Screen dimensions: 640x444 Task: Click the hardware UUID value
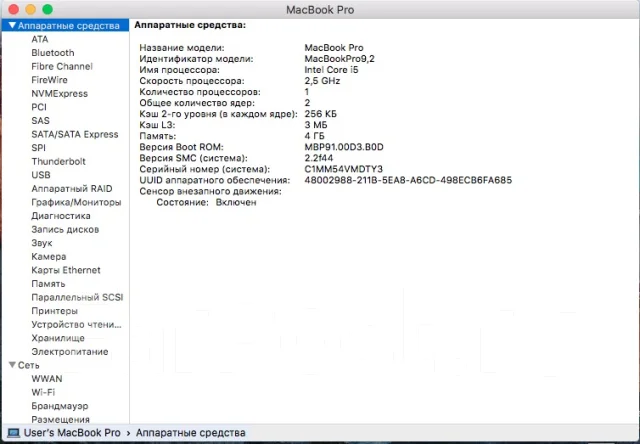click(408, 180)
